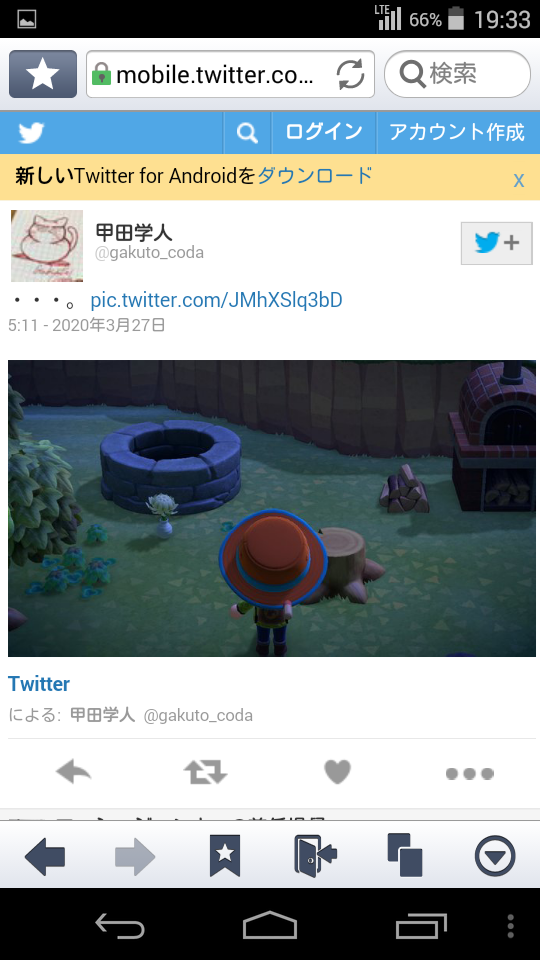Tap the bookmark star button
Viewport: 540px width, 960px height.
click(43, 74)
